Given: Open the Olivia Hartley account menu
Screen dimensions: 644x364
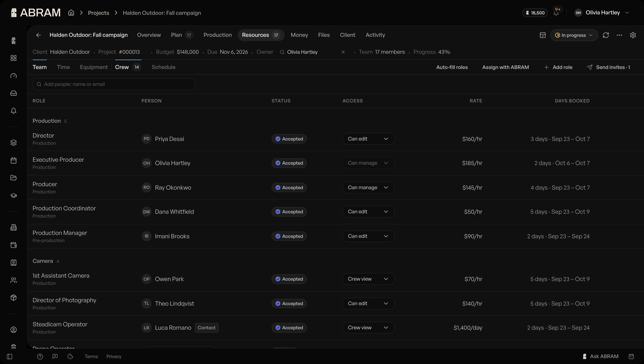Looking at the screenshot, I should (602, 13).
